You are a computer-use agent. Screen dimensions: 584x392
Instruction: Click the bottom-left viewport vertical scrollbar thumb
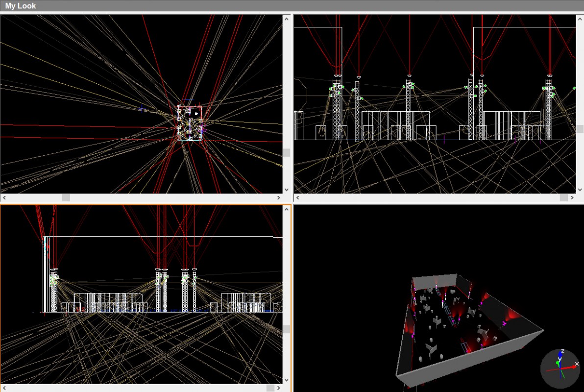point(287,329)
